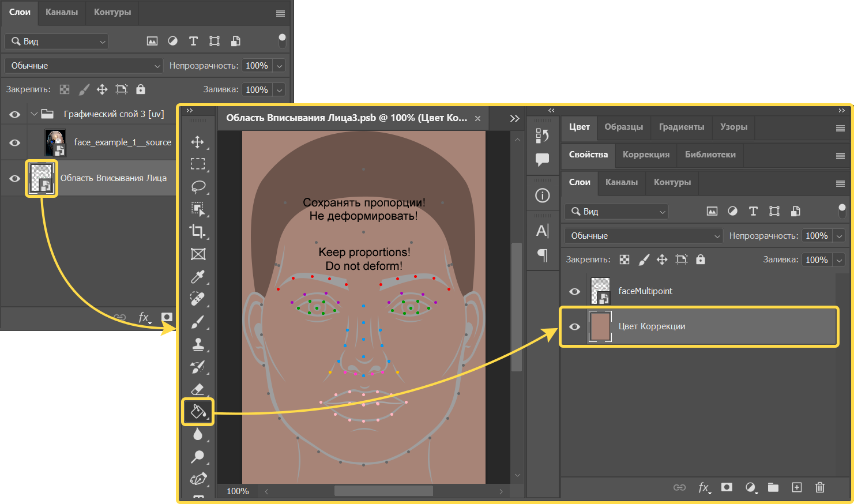Select the Crop tool
This screenshot has width=854, height=504.
pyautogui.click(x=198, y=232)
